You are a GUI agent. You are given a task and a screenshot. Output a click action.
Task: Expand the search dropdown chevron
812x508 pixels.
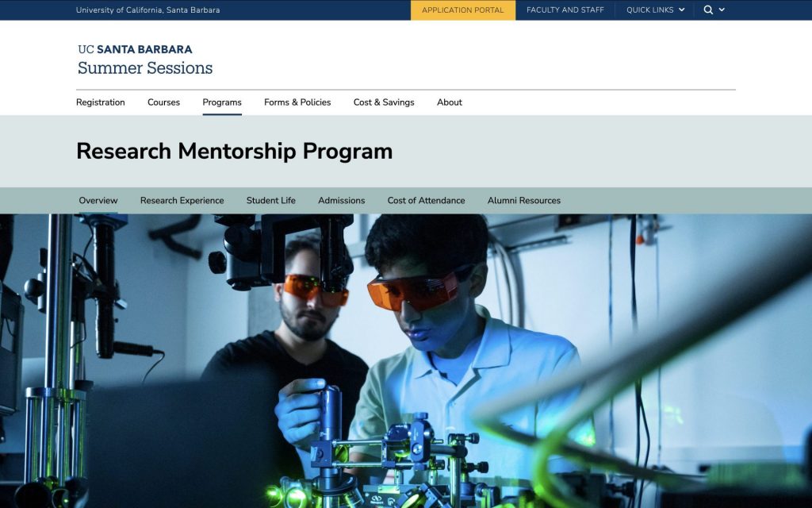click(x=722, y=10)
